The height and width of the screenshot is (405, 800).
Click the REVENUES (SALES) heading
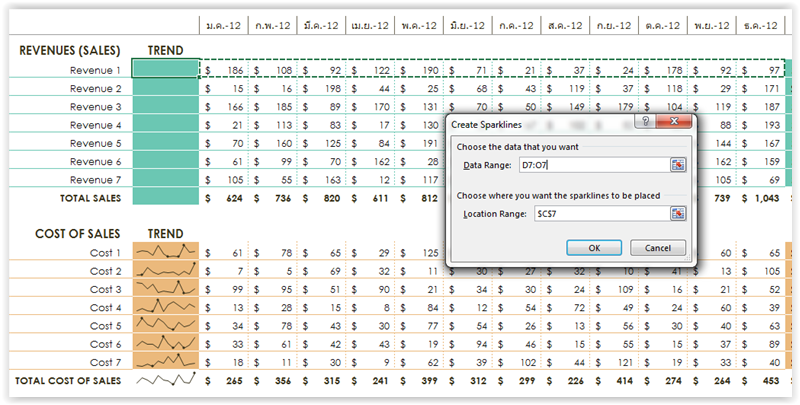tap(70, 50)
